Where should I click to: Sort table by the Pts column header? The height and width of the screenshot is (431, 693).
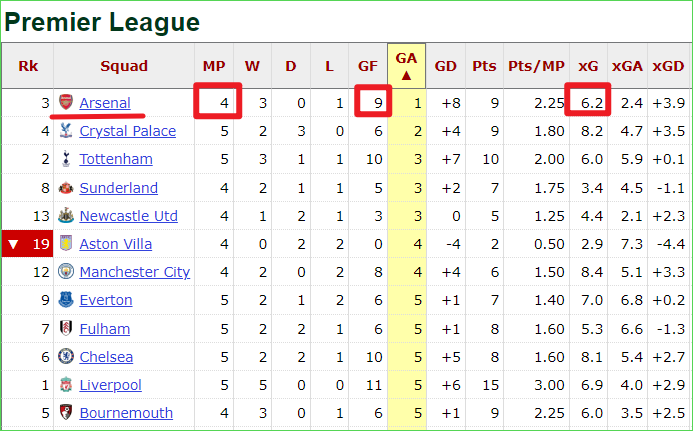point(484,66)
